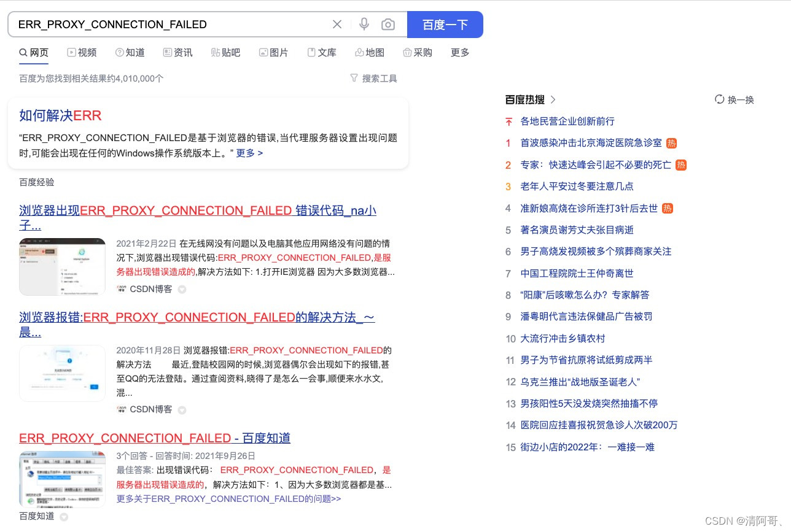Switch to the 资讯 tab
791x532 pixels.
(x=177, y=53)
